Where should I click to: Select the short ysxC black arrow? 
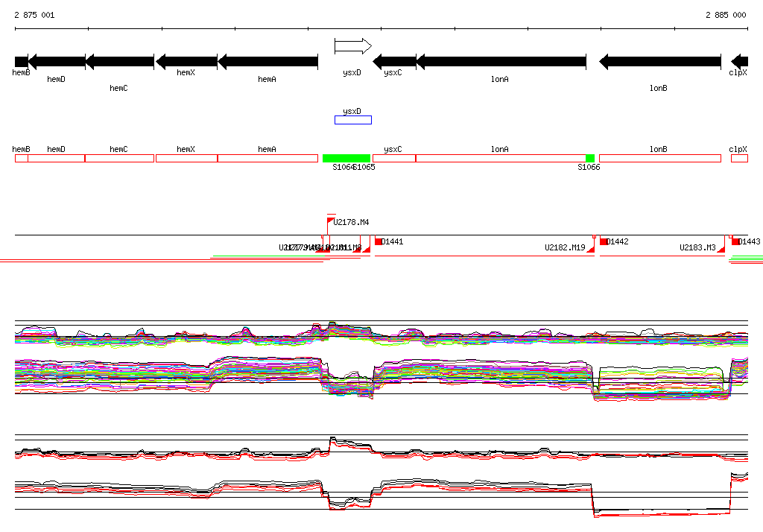click(x=395, y=62)
